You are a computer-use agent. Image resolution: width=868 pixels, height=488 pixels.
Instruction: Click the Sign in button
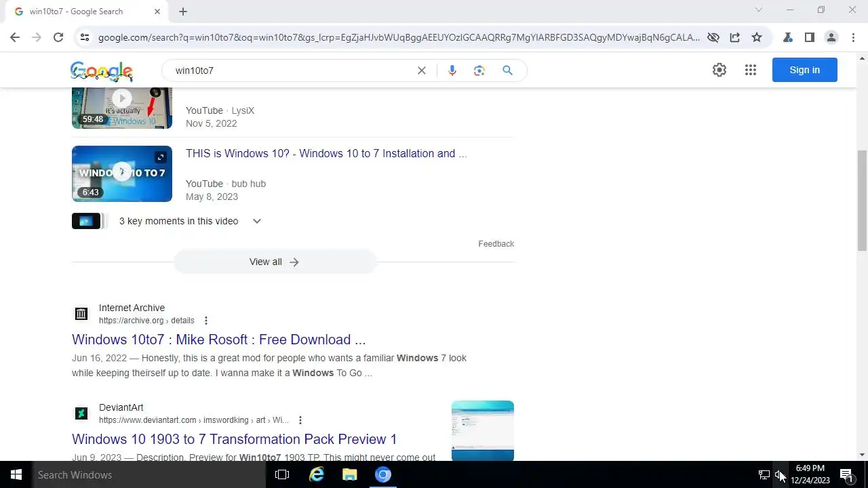pos(805,70)
